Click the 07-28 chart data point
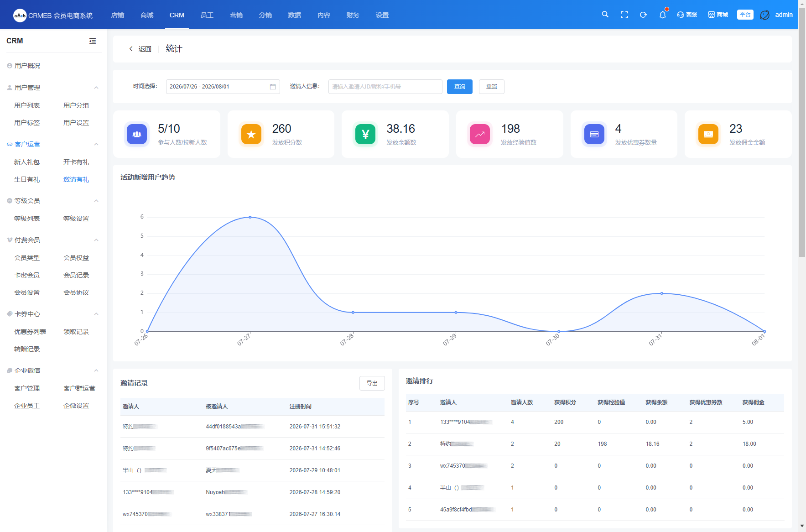This screenshot has height=532, width=806. [x=353, y=313]
